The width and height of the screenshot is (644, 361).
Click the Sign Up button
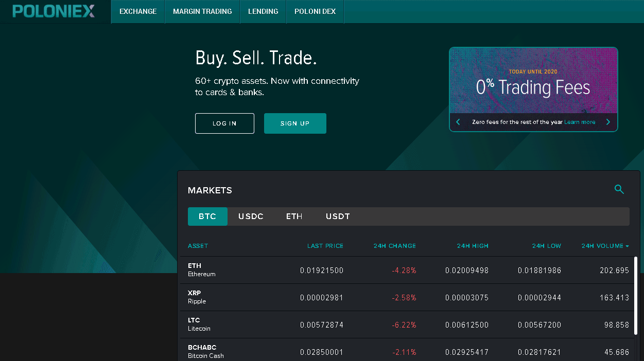coord(295,123)
